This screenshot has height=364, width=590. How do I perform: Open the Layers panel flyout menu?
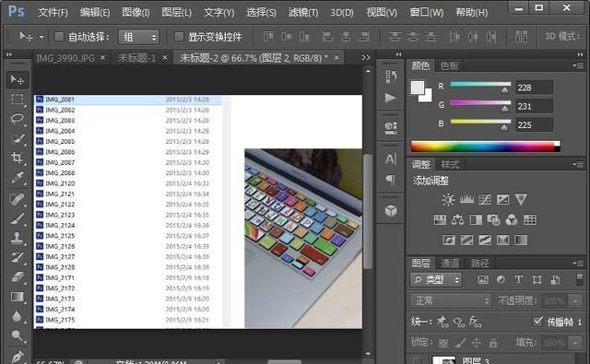(578, 263)
